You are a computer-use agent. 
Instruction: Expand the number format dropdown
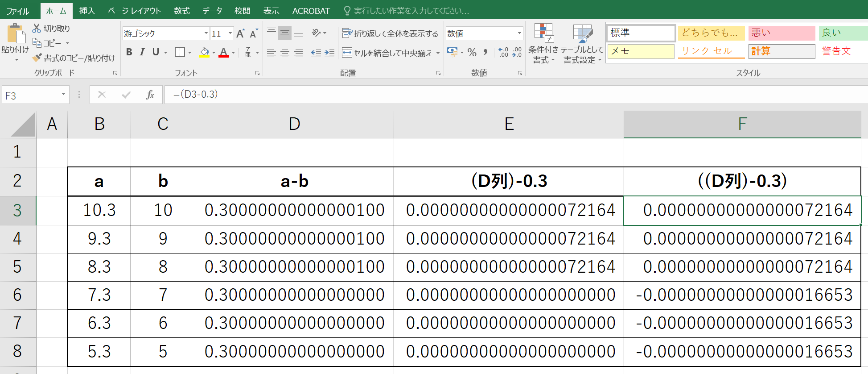519,33
